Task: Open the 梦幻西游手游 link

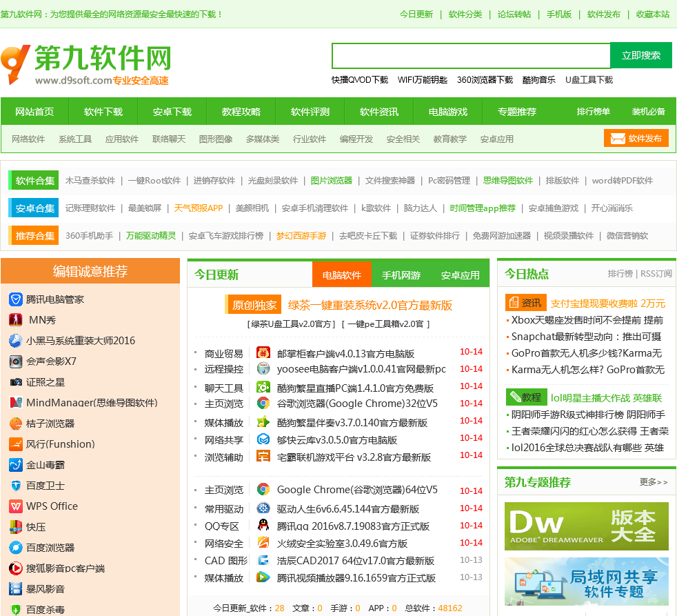Action: (x=301, y=236)
